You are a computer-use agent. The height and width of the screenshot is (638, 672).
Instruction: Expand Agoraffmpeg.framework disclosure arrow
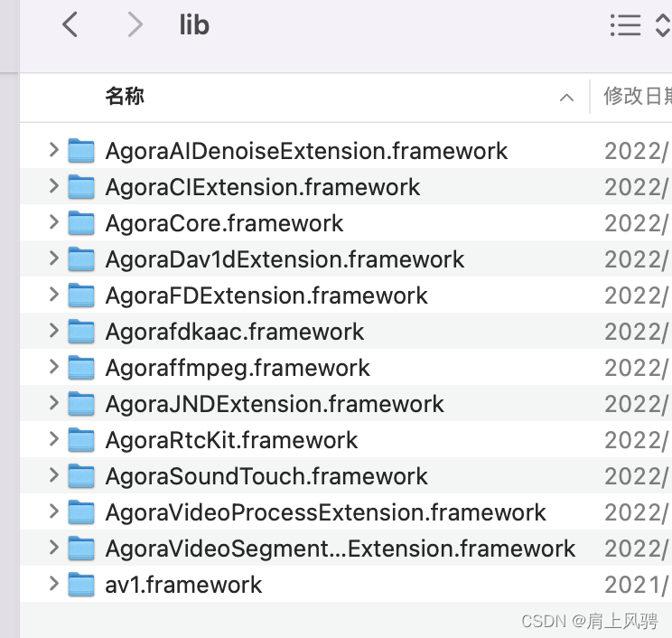click(x=53, y=367)
